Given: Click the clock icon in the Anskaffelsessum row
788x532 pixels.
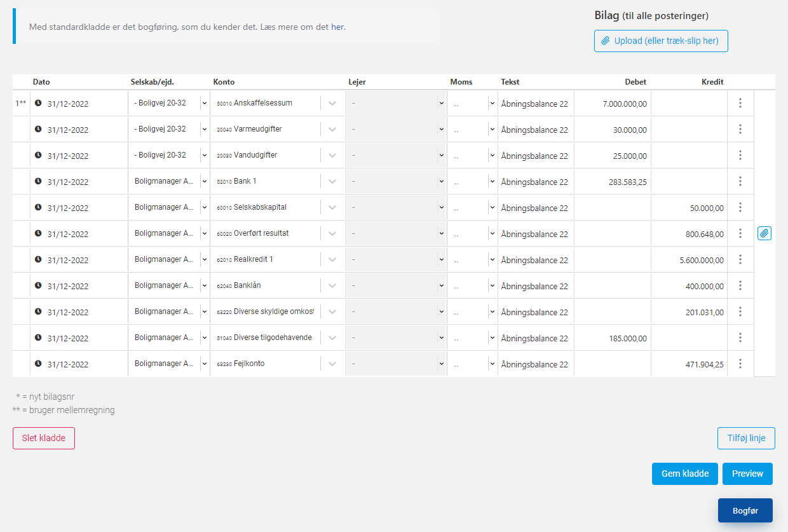Looking at the screenshot, I should click(x=38, y=103).
